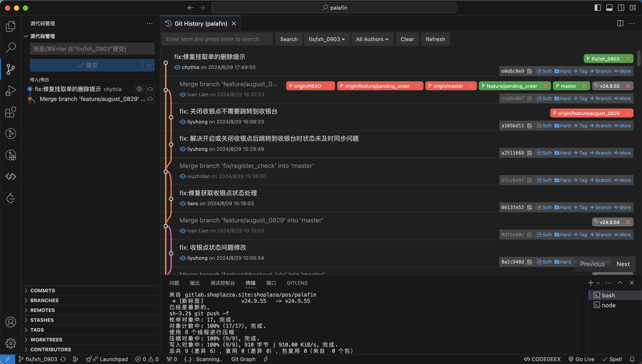Expand the STASHES section
Image resolution: width=642 pixels, height=364 pixels.
point(42,320)
